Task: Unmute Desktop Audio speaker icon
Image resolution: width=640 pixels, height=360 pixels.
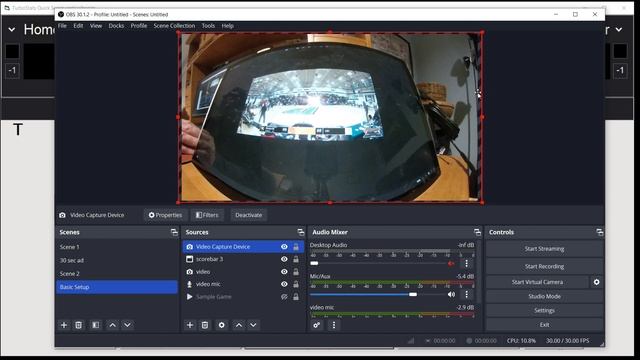Action: [x=451, y=264]
